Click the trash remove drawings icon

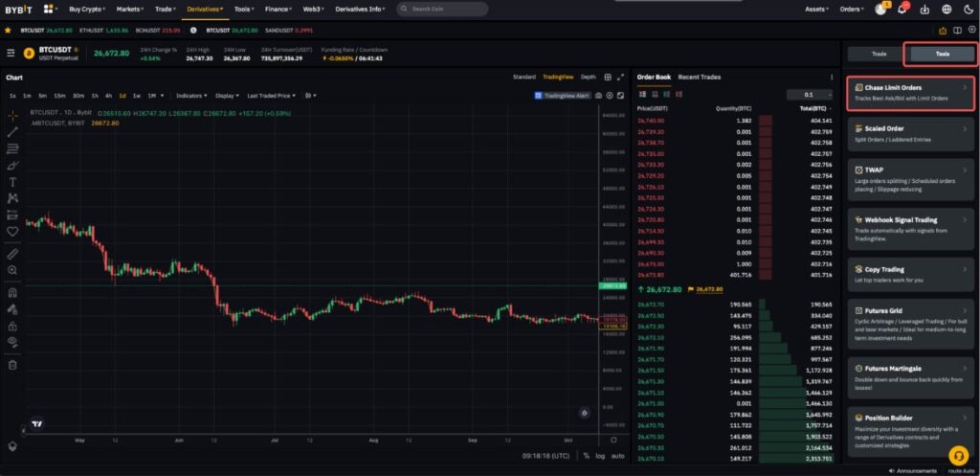pyautogui.click(x=12, y=365)
